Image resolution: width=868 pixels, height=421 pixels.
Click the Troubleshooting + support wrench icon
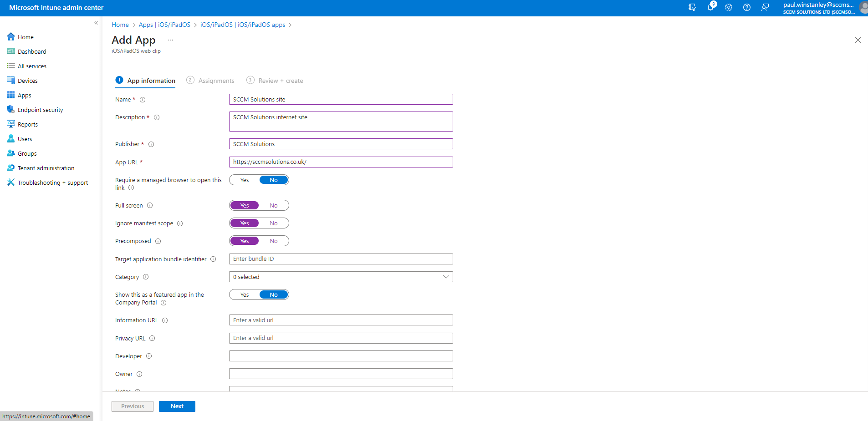[11, 183]
